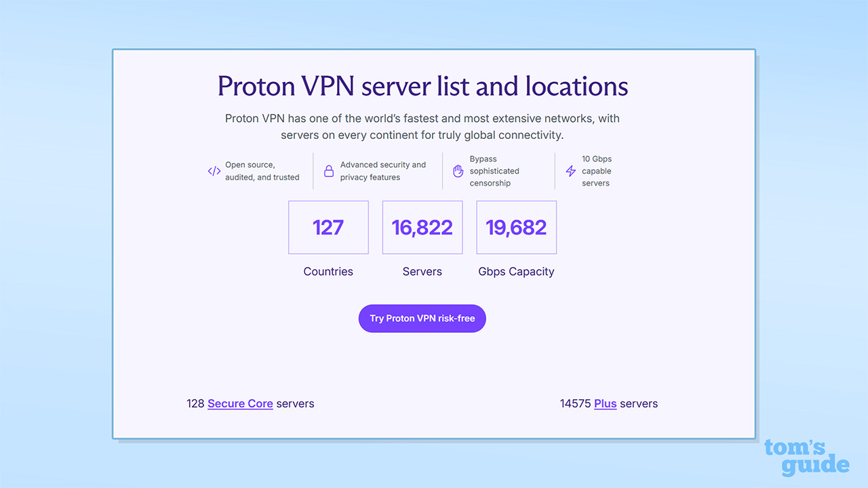Click the network description paragraph below the heading

pos(422,127)
